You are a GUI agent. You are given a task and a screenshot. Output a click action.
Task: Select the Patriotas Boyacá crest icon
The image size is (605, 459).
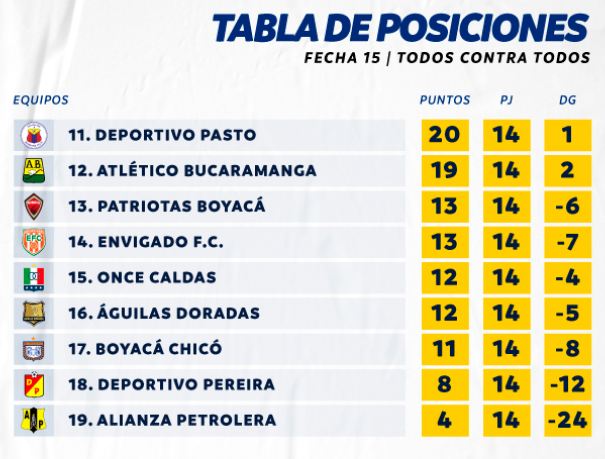[x=34, y=206]
